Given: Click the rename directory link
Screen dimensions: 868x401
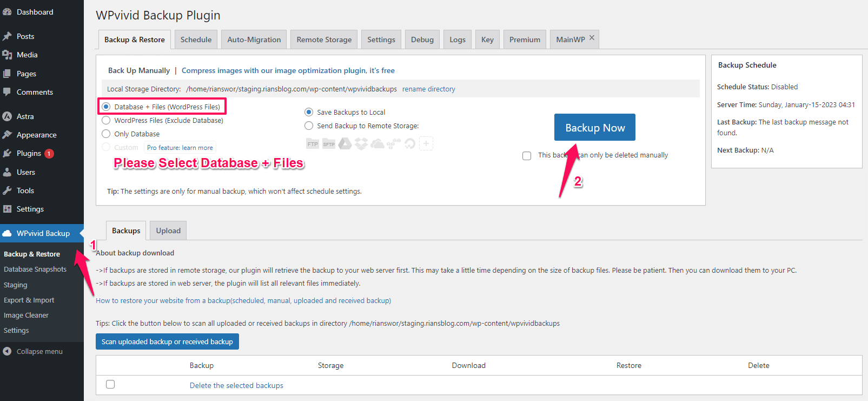Looking at the screenshot, I should (429, 89).
